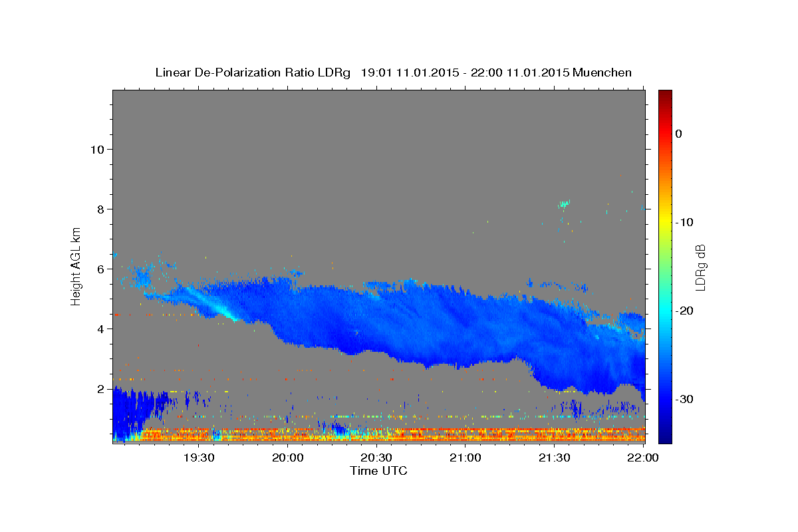Image resolution: width=798 pixels, height=532 pixels.
Task: Click the dark blue bottom of the colorbar
Action: [665, 436]
